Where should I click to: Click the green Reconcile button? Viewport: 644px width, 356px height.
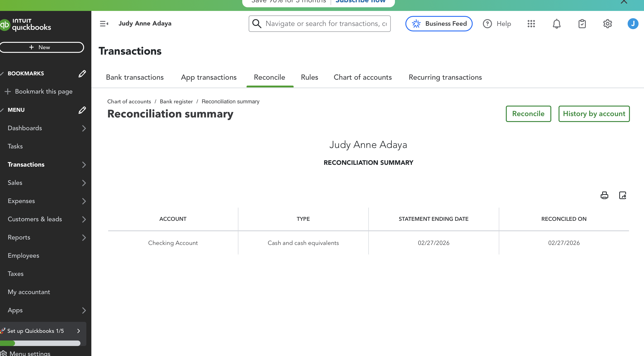528,114
